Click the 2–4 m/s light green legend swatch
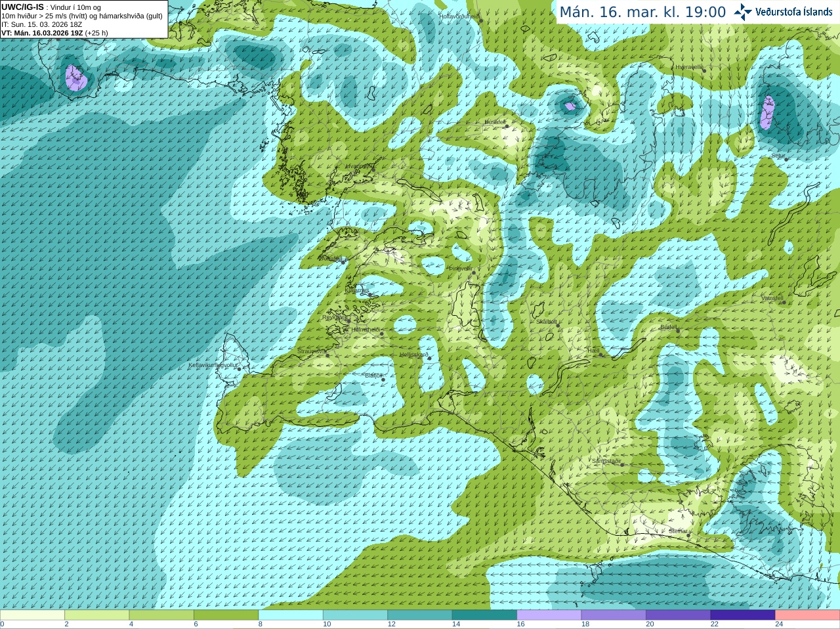Screen dimensions: 840x629 [x=96, y=615]
